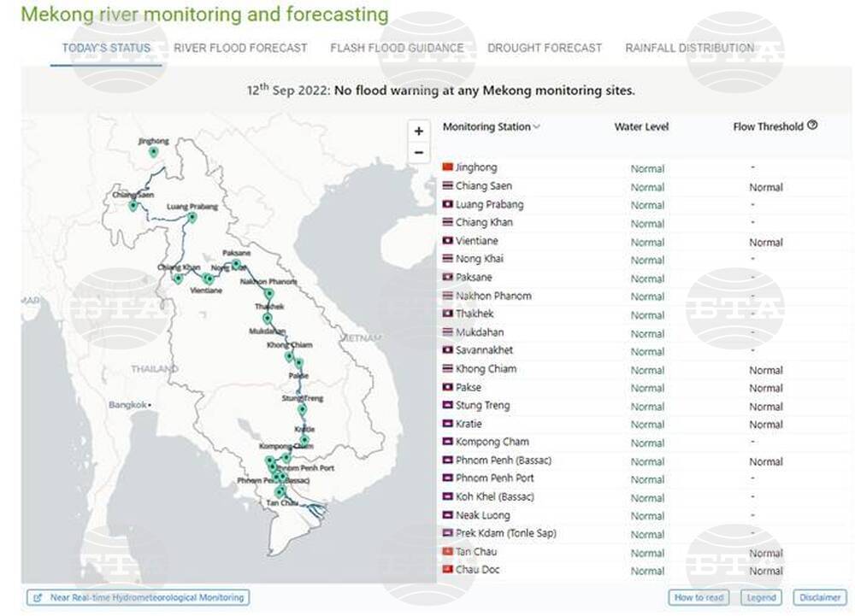Select the Stung Treng map pin
Screen dimensions: 855x616
coord(302,409)
